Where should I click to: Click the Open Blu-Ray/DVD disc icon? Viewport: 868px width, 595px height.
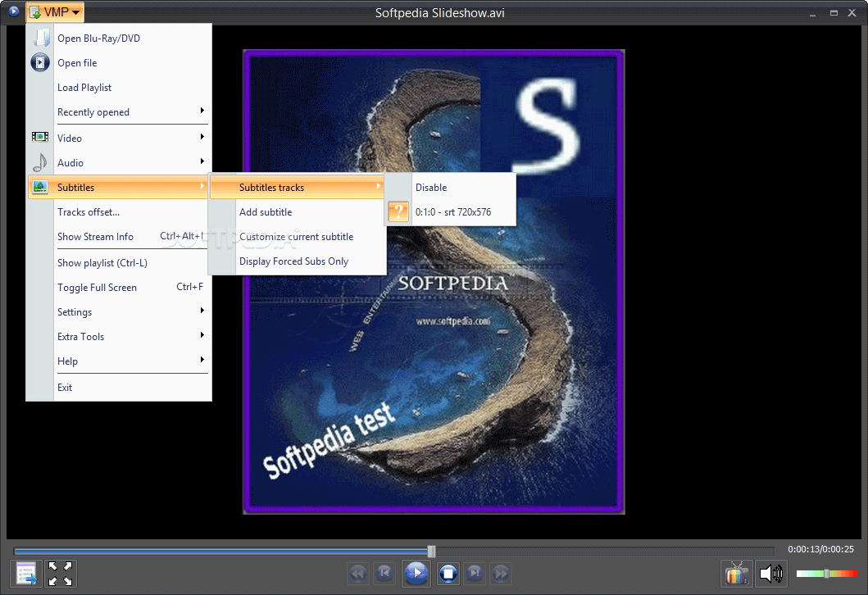click(40, 38)
